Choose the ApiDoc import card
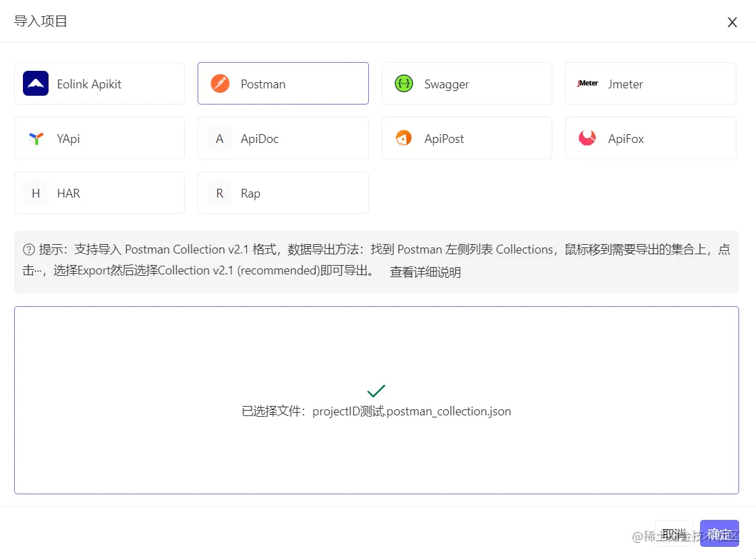Image resolution: width=756 pixels, height=559 pixels. (283, 138)
